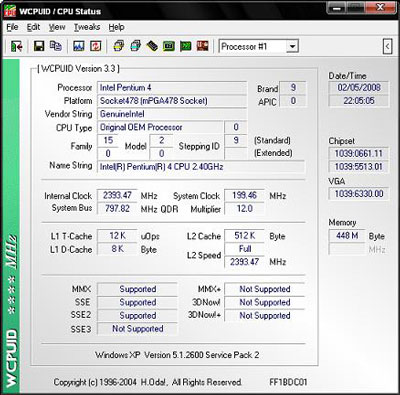400x395 pixels.
Task: Click the date field 02/05/2008
Action: click(359, 88)
